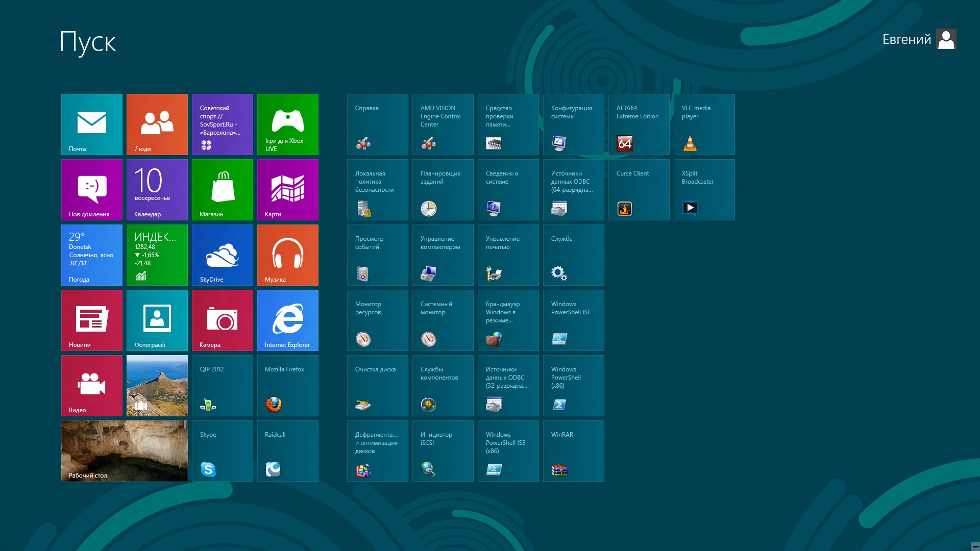Click the zoom-out button in bottom-right corner
Image resolution: width=980 pixels, height=551 pixels.
point(975,546)
